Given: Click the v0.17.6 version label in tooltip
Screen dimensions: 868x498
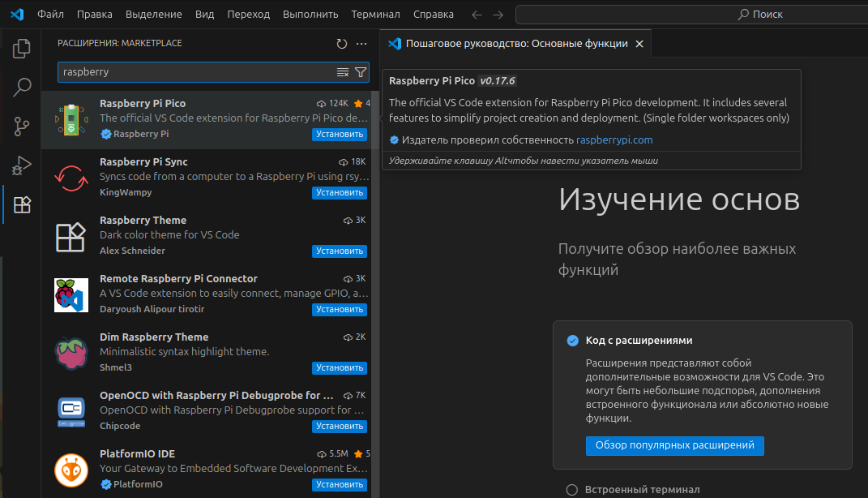Looking at the screenshot, I should pos(497,81).
